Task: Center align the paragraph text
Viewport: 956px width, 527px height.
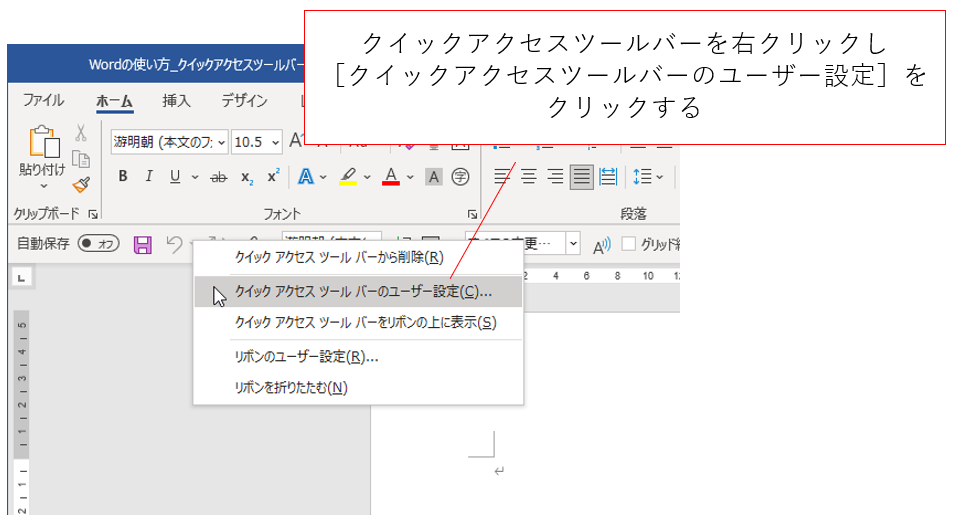Action: 529,177
